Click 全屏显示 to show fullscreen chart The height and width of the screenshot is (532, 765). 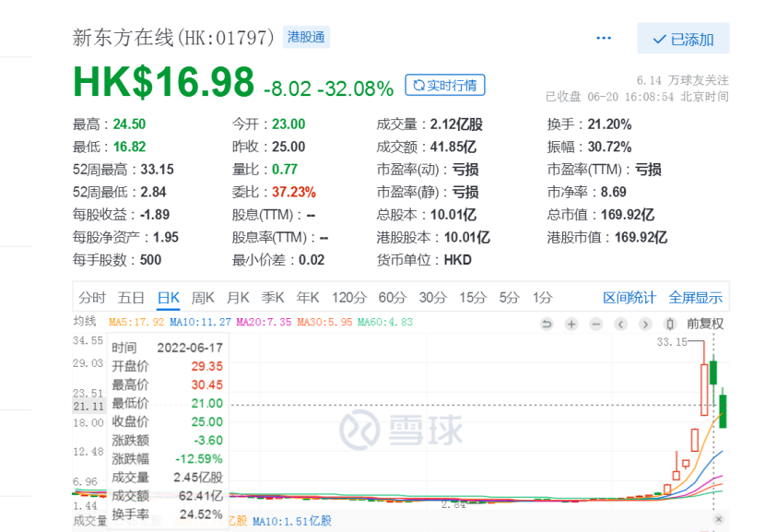(x=696, y=297)
